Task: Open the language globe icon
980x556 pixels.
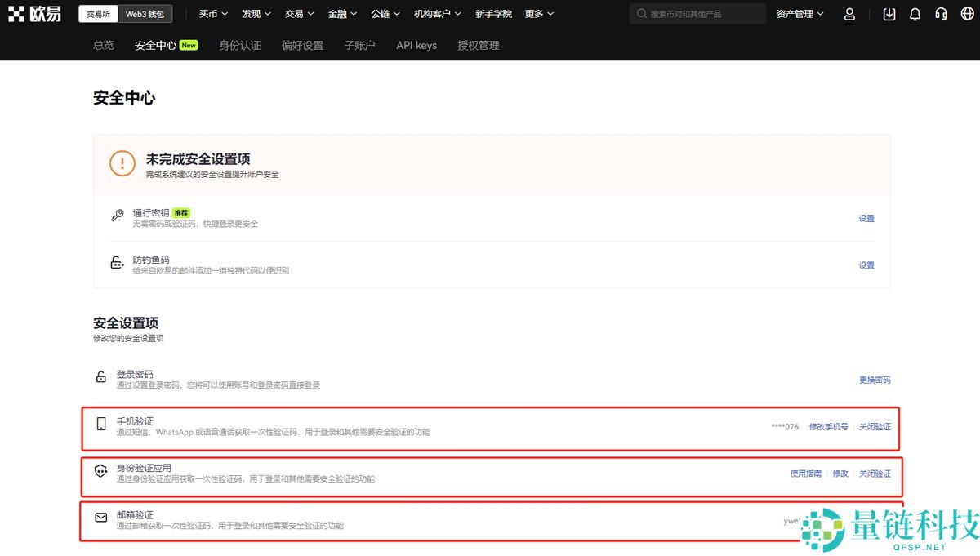Action: [967, 14]
